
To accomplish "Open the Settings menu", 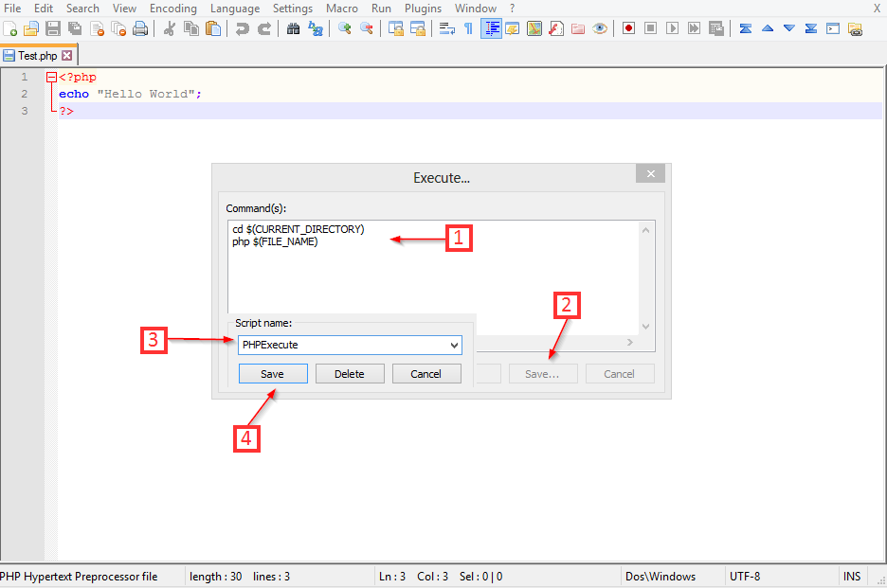I will [293, 9].
